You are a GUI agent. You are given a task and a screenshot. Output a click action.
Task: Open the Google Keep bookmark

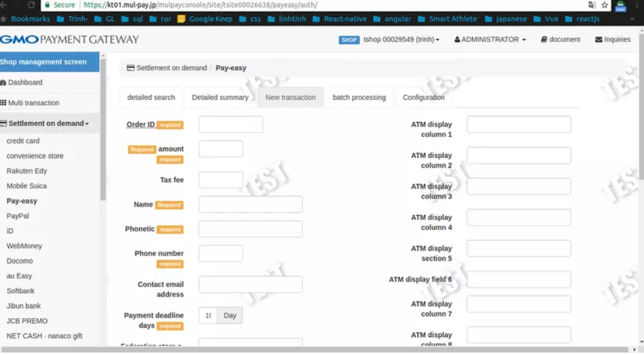click(x=205, y=19)
